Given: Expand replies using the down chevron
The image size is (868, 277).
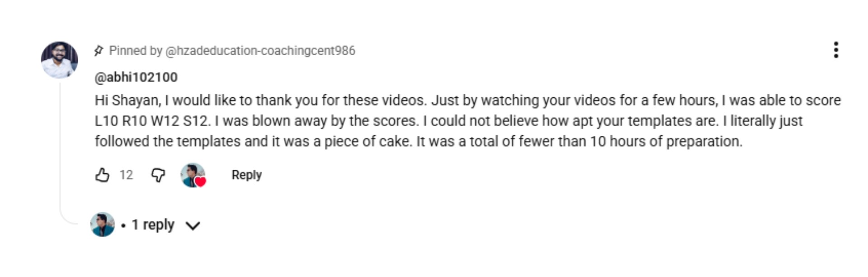Looking at the screenshot, I should click(x=193, y=225).
